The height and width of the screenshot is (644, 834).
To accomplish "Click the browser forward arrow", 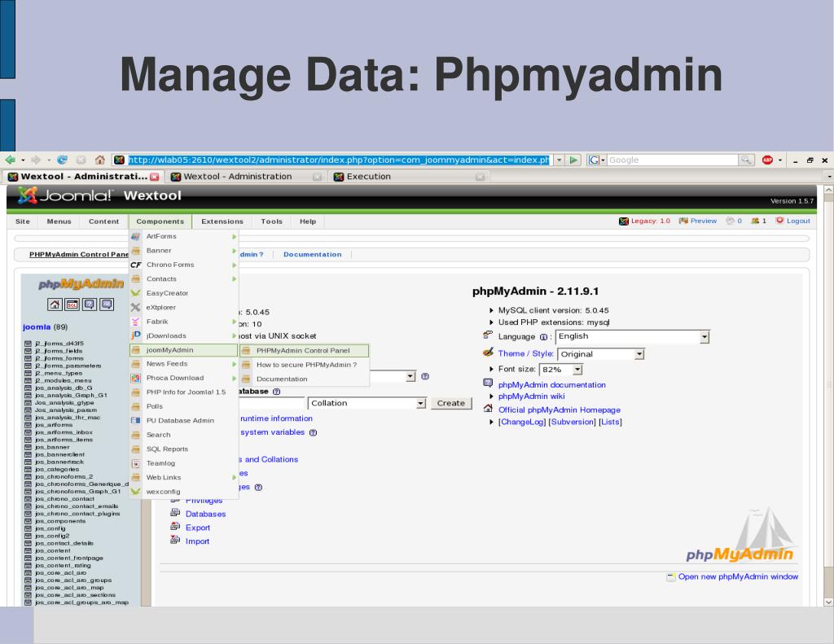I will pyautogui.click(x=36, y=160).
